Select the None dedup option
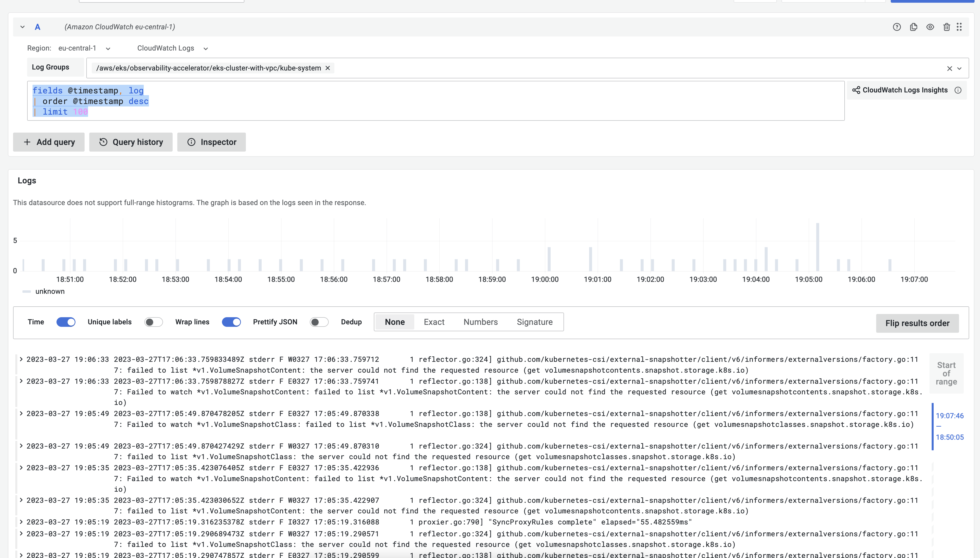980x558 pixels. [395, 322]
